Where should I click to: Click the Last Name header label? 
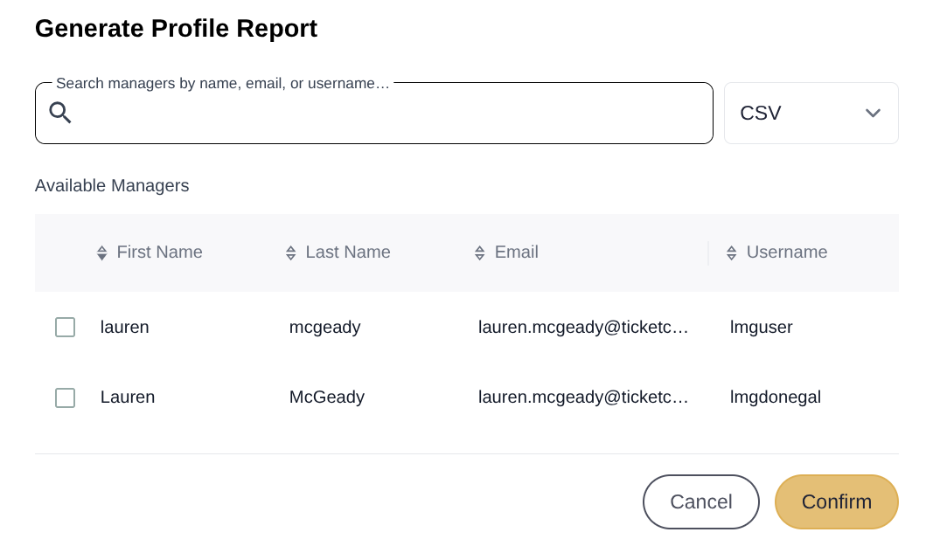click(x=348, y=252)
